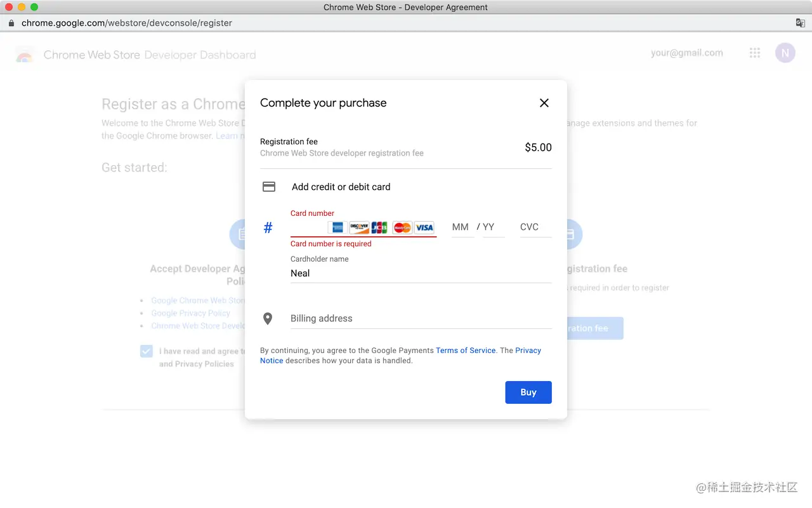Toggle the I have read and agree checkbox
This screenshot has width=812, height=508.
[147, 351]
